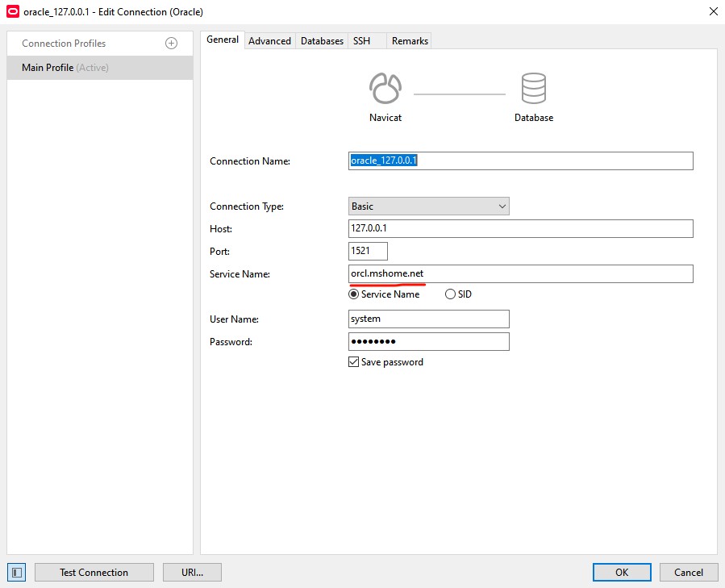Click the Port input field
The width and height of the screenshot is (725, 588).
(x=368, y=251)
